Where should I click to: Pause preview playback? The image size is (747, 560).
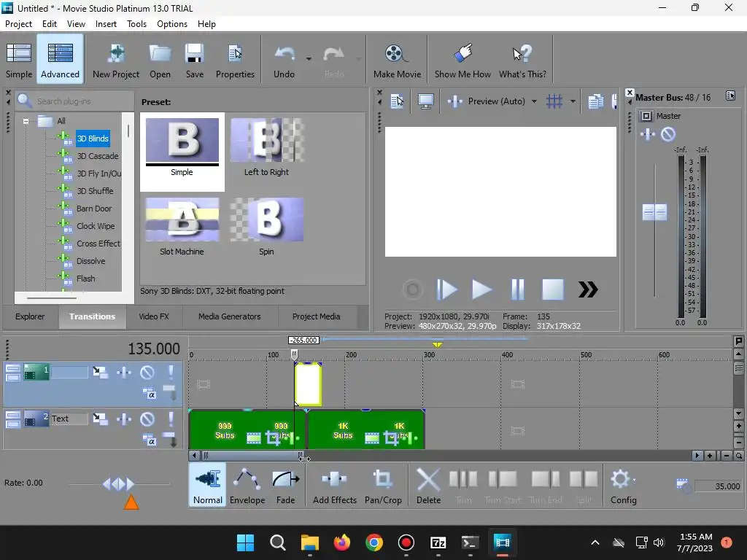[517, 289]
